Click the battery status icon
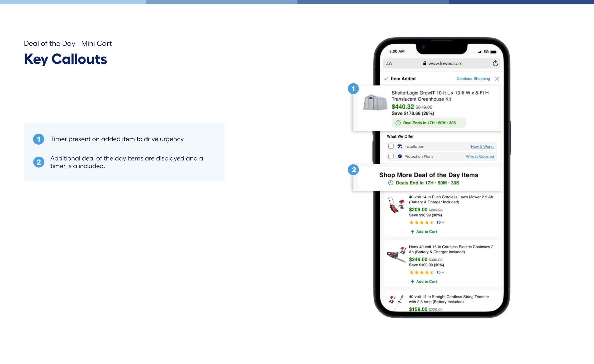The height and width of the screenshot is (364, 594). click(x=493, y=52)
